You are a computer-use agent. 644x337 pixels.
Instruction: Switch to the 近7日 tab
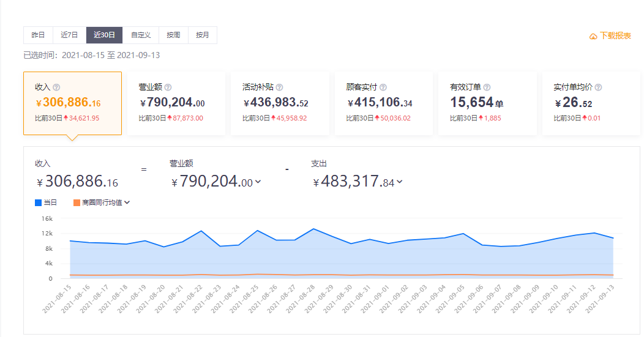click(x=69, y=35)
